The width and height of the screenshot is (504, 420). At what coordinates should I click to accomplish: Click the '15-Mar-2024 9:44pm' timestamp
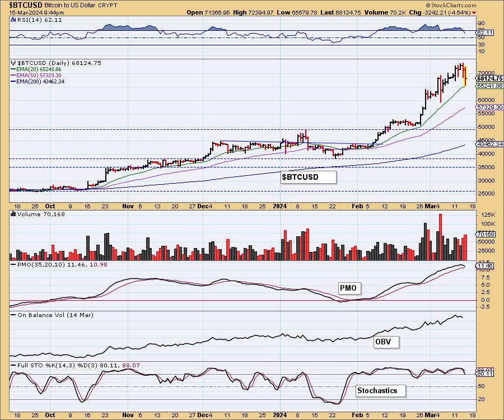click(x=36, y=13)
